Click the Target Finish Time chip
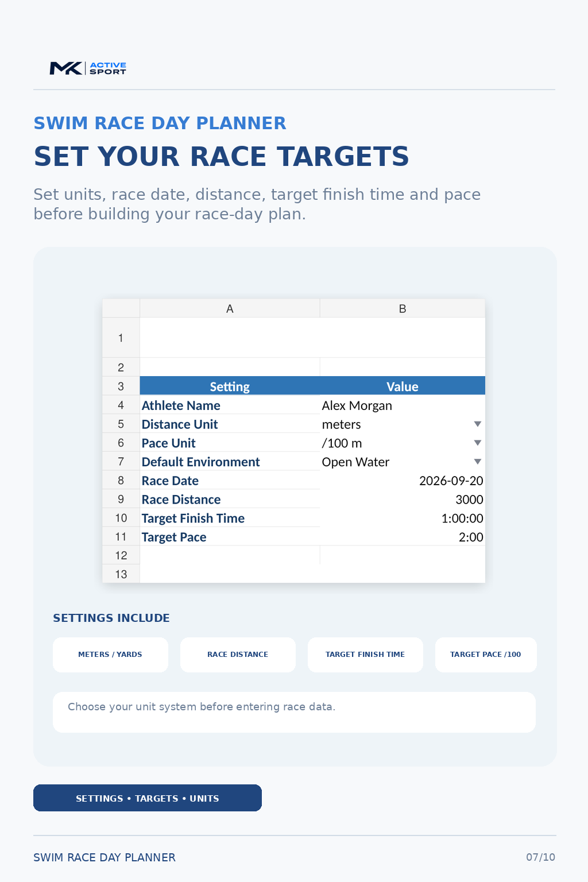Viewport: 588px width, 882px height. click(365, 655)
